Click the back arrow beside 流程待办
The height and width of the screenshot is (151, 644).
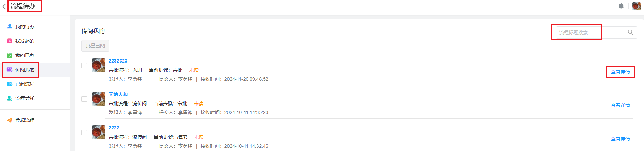click(4, 6)
